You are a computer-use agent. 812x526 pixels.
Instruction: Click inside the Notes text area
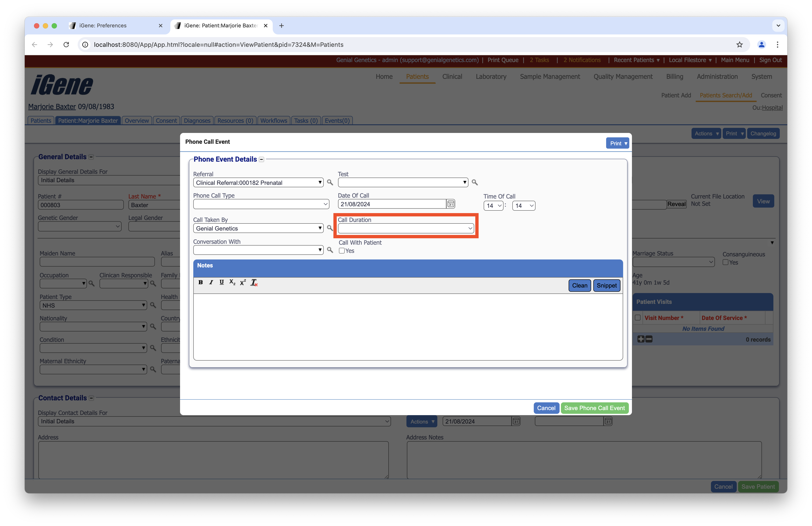click(408, 326)
